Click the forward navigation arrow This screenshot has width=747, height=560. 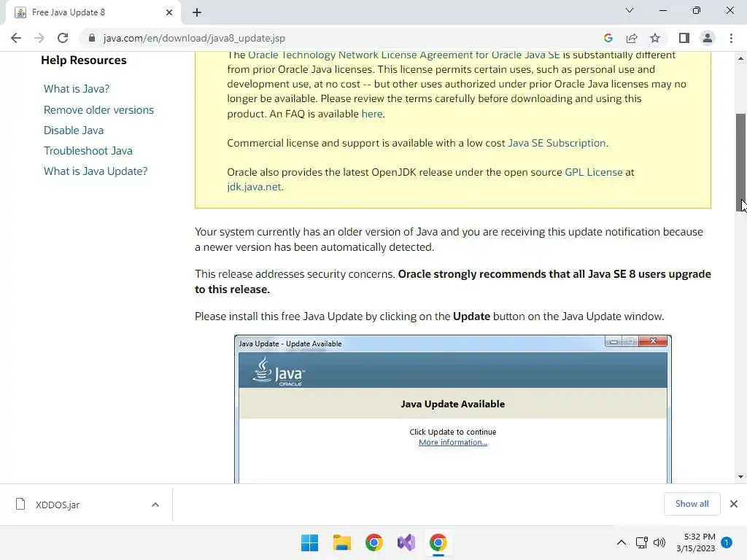click(39, 38)
